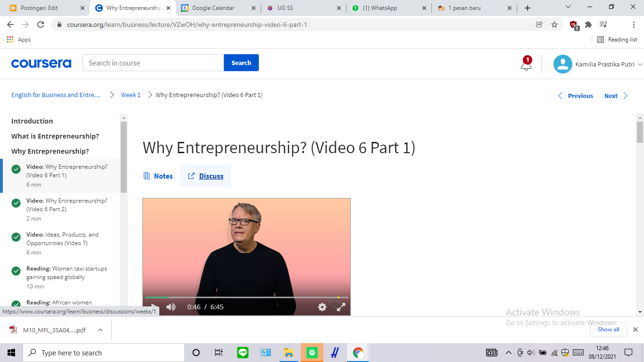Open the Windows notification center icon
The width and height of the screenshot is (644, 362).
628,353
